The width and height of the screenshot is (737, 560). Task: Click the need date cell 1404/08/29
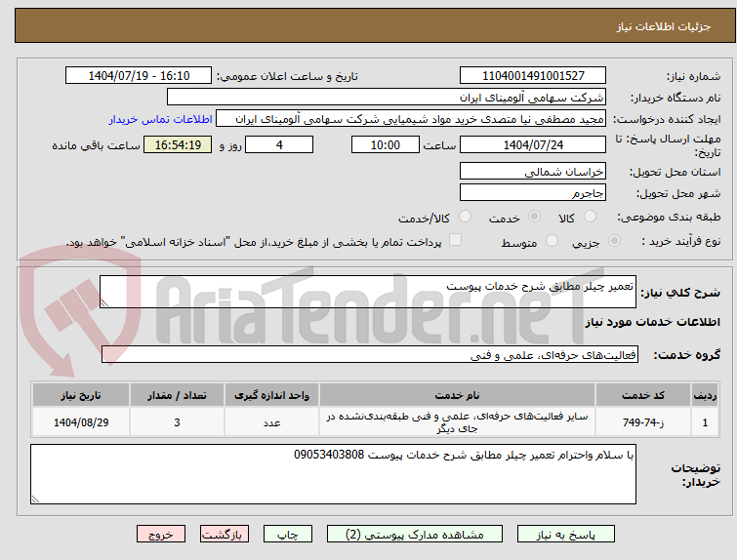(81, 422)
